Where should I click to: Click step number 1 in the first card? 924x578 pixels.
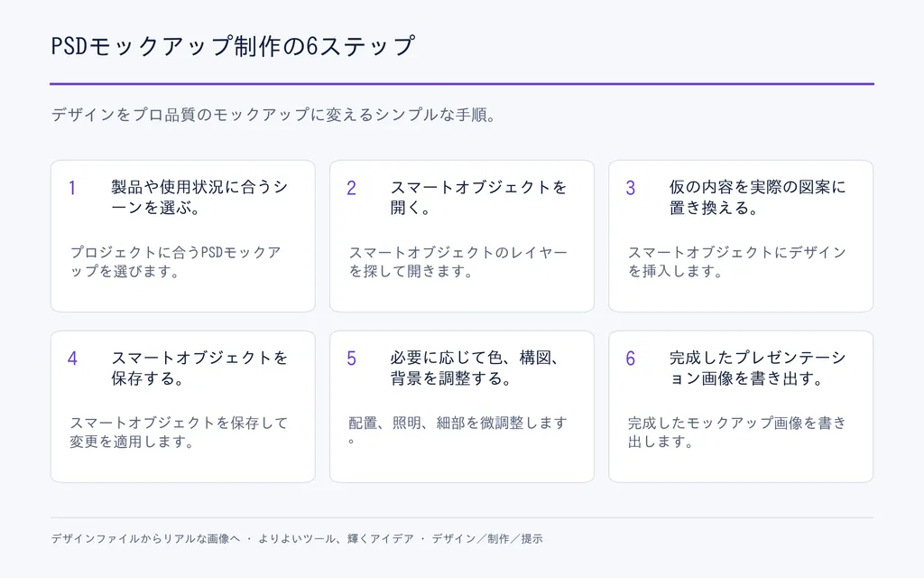[x=72, y=188]
